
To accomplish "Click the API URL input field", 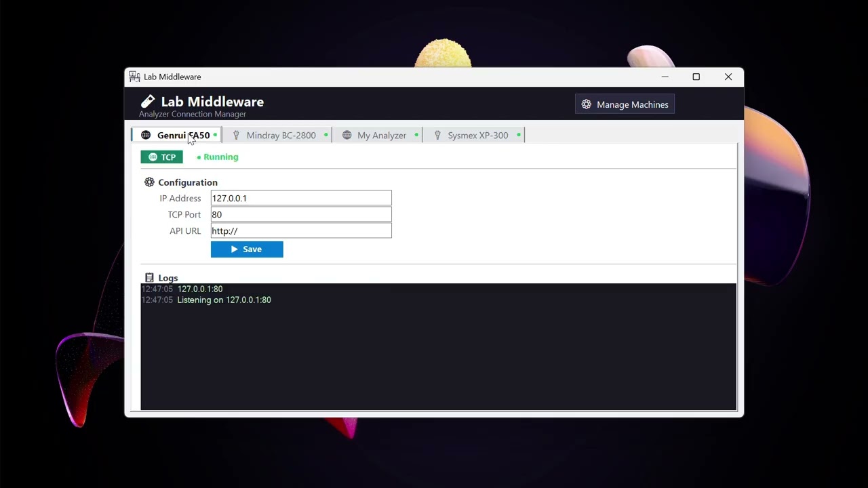I will point(301,230).
